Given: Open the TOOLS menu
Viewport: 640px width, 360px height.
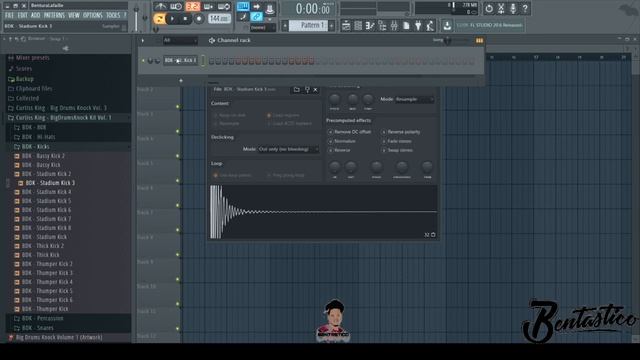Looking at the screenshot, I should point(113,15).
